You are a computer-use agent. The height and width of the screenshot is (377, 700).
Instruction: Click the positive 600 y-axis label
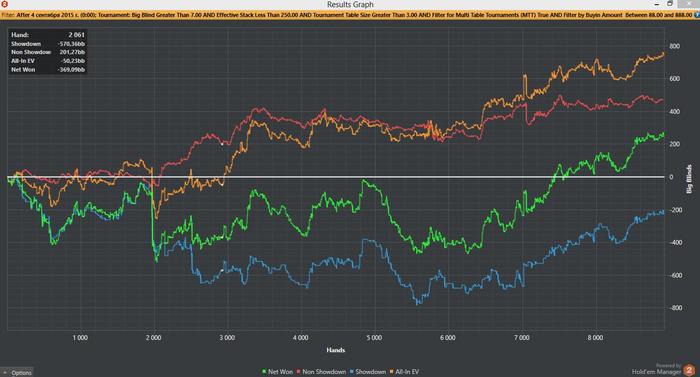point(675,79)
